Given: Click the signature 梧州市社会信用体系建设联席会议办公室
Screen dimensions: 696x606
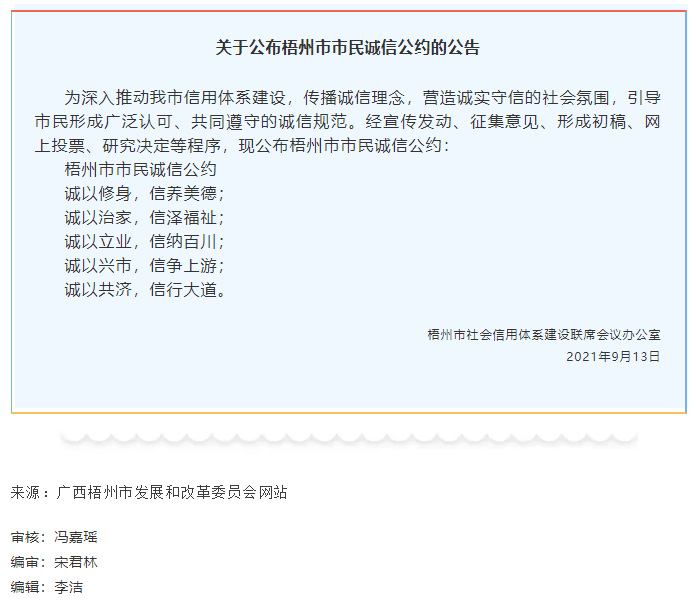Looking at the screenshot, I should tap(543, 335).
